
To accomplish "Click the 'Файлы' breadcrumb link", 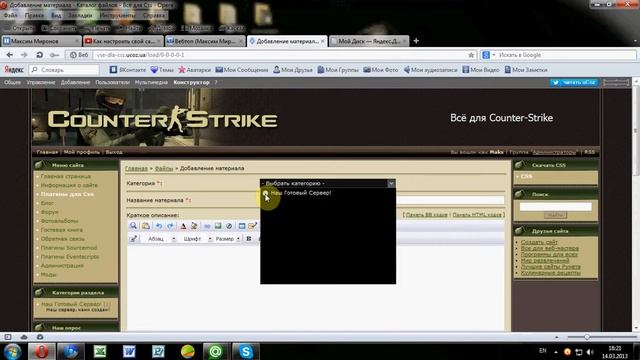I will click(x=164, y=168).
